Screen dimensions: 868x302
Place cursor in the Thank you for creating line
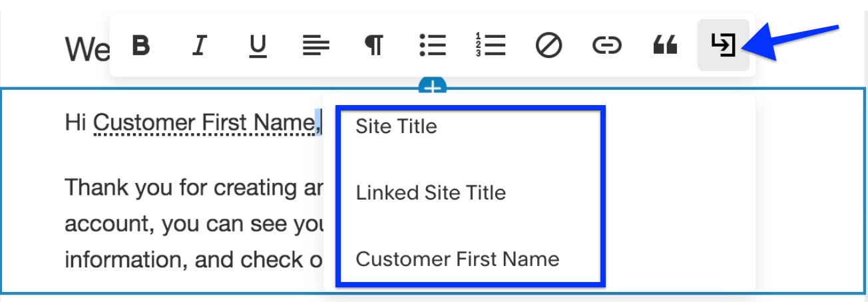click(193, 188)
